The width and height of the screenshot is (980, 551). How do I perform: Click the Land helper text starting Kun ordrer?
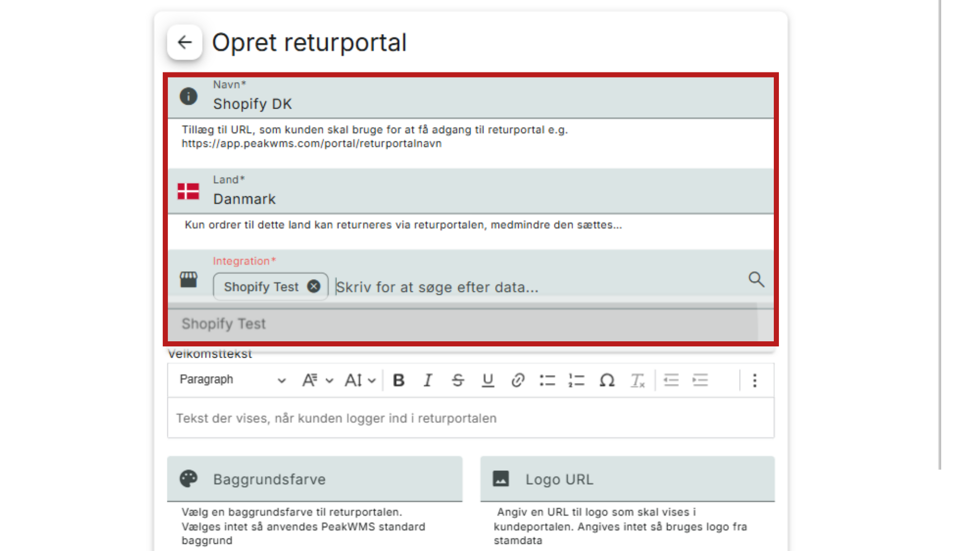tap(403, 225)
